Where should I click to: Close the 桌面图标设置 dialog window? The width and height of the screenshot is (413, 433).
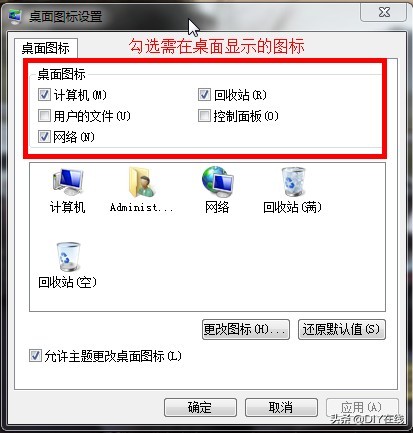coord(384,13)
